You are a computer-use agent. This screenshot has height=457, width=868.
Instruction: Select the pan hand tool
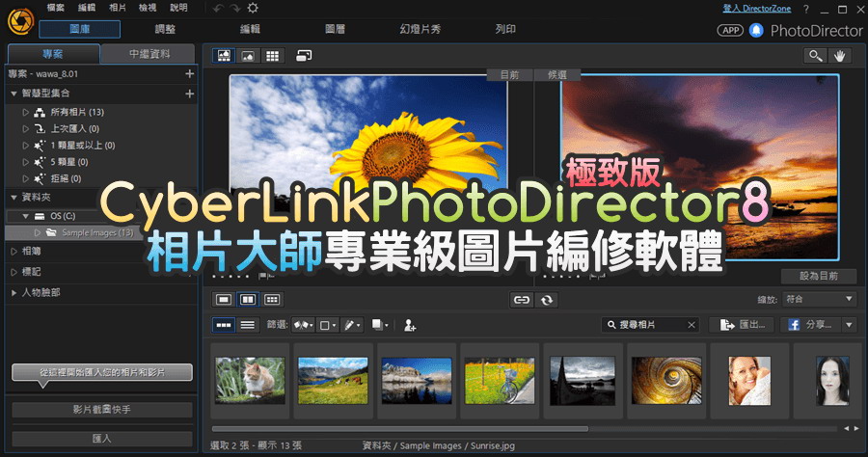[x=840, y=56]
